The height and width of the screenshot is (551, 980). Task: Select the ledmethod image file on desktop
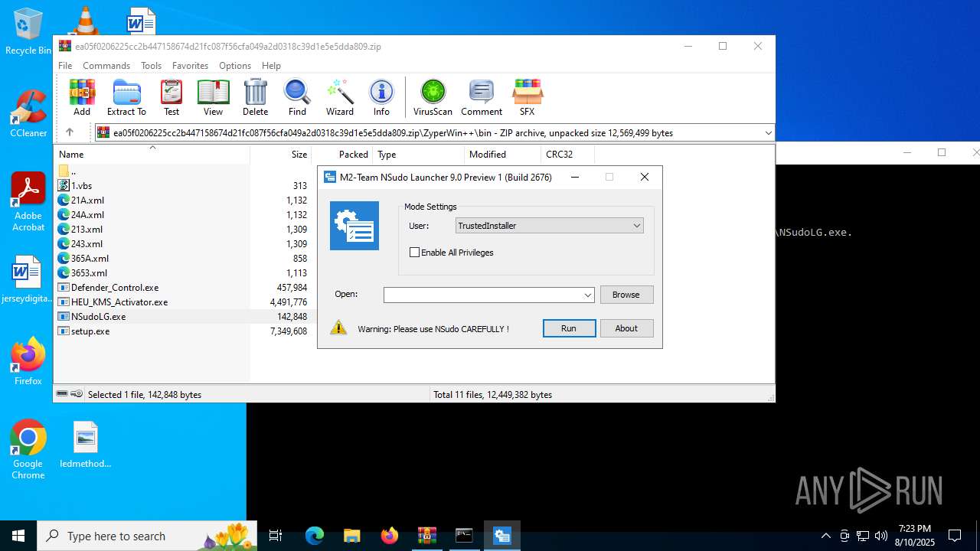86,445
